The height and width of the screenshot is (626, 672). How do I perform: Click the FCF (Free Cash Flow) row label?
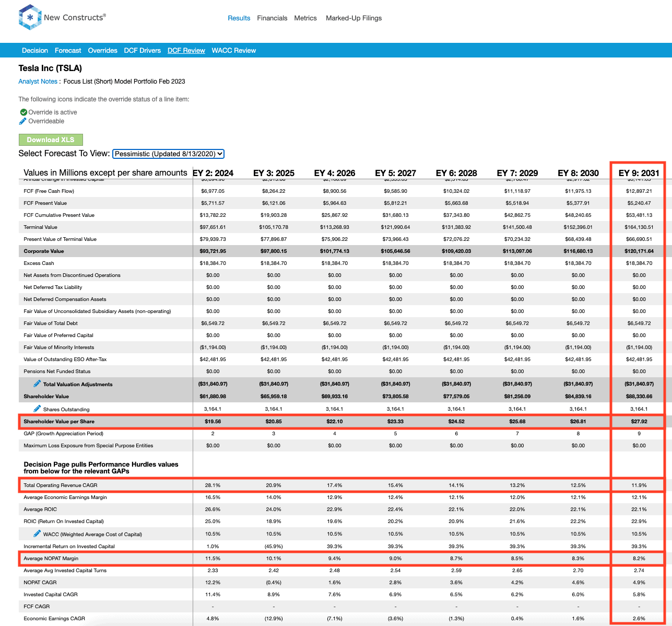[x=49, y=191]
